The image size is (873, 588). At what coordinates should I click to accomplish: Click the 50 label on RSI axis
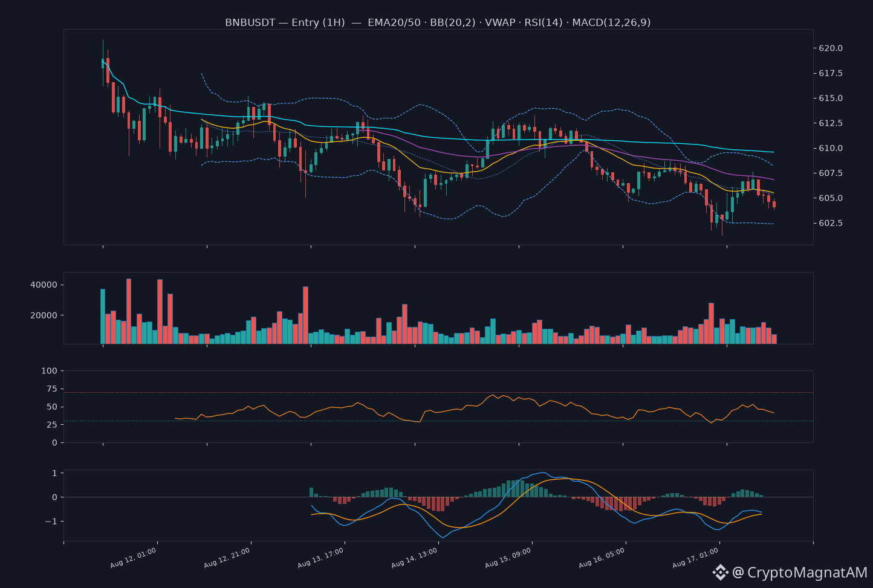point(52,407)
